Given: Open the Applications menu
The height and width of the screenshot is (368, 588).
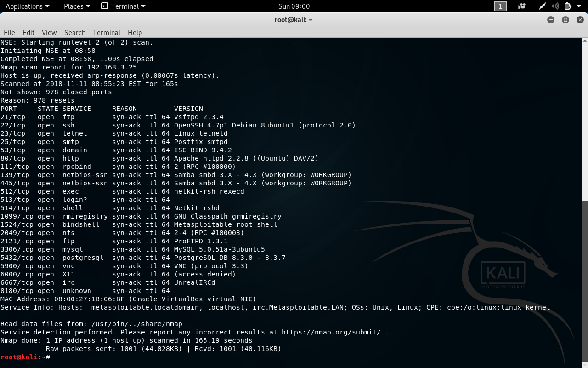Looking at the screenshot, I should click(x=27, y=6).
